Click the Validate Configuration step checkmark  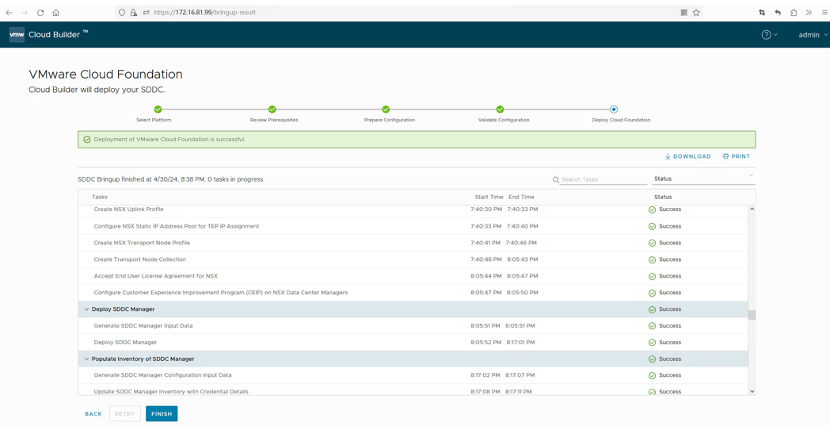tap(500, 109)
